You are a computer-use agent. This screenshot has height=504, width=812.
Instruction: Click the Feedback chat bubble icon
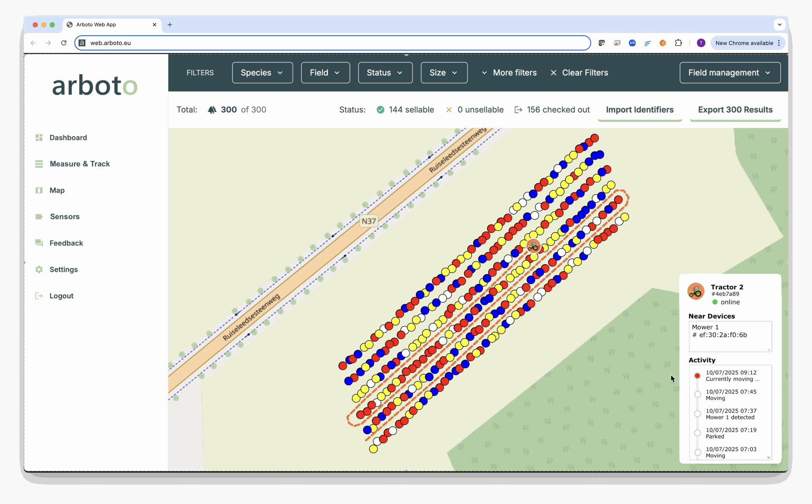click(39, 243)
